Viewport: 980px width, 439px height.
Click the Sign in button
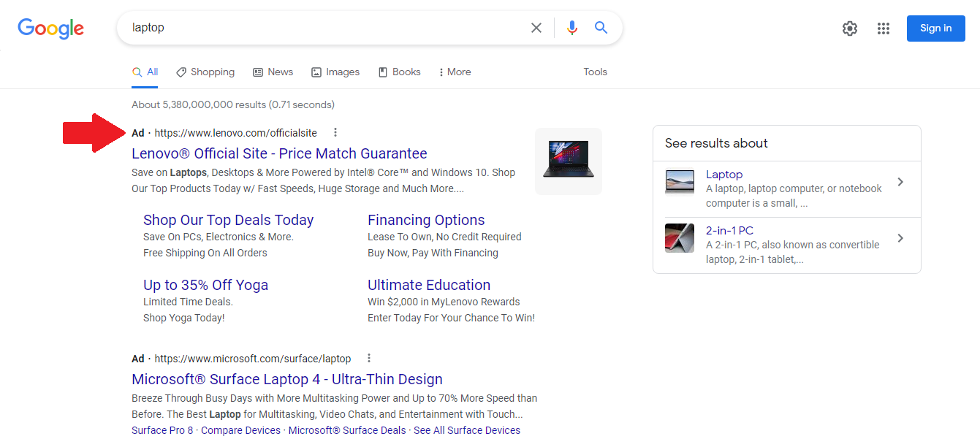tap(936, 28)
